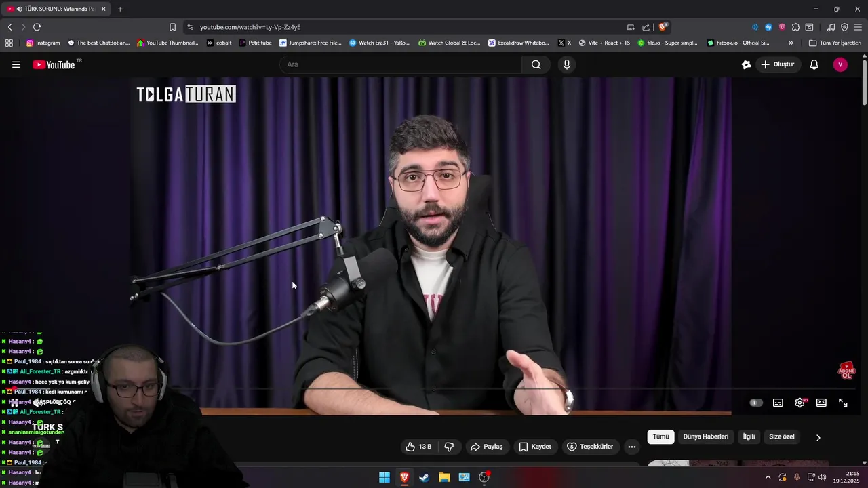Open a new browser tab
Image resolution: width=868 pixels, height=488 pixels.
[x=120, y=9]
